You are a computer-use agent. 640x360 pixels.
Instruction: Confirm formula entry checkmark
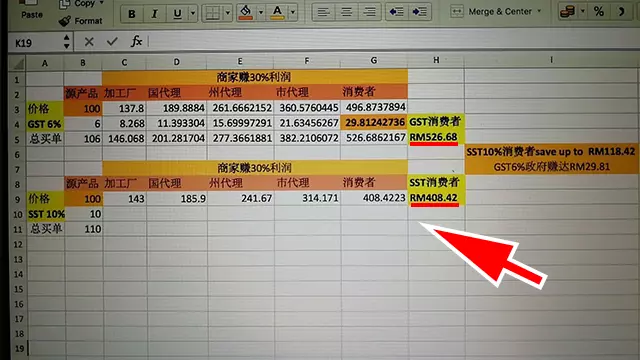(x=112, y=41)
